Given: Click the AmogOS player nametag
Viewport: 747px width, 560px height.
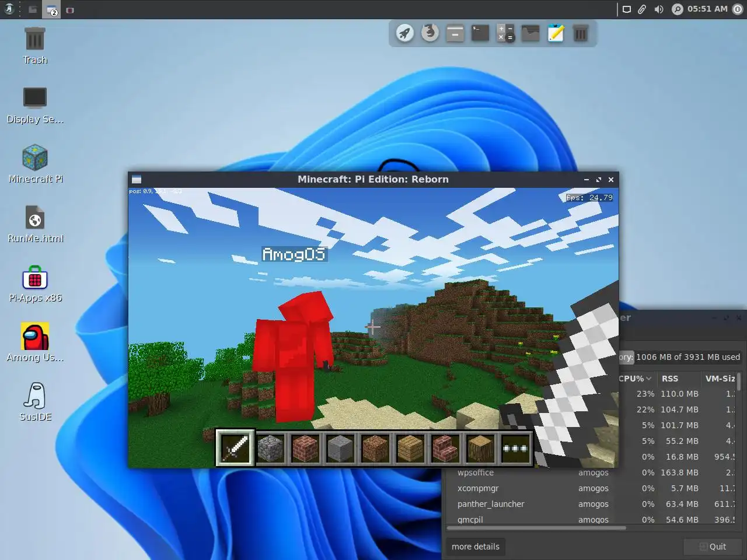Looking at the screenshot, I should [294, 254].
